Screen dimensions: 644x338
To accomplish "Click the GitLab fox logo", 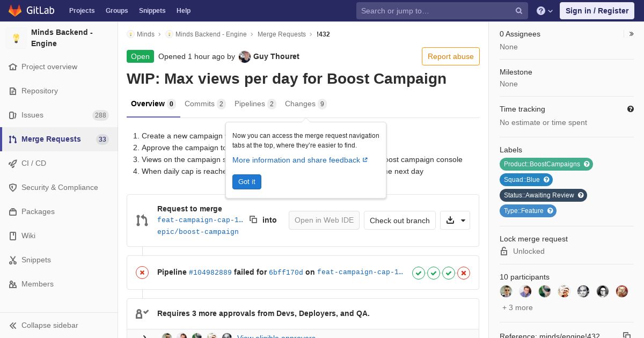I will 15,10.
